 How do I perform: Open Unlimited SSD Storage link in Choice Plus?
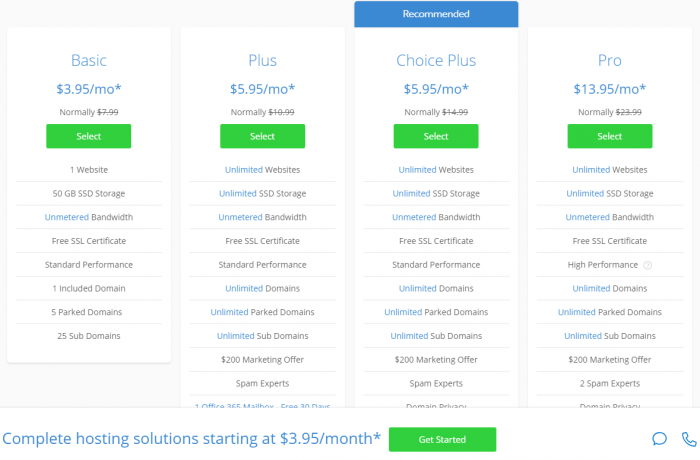point(411,193)
